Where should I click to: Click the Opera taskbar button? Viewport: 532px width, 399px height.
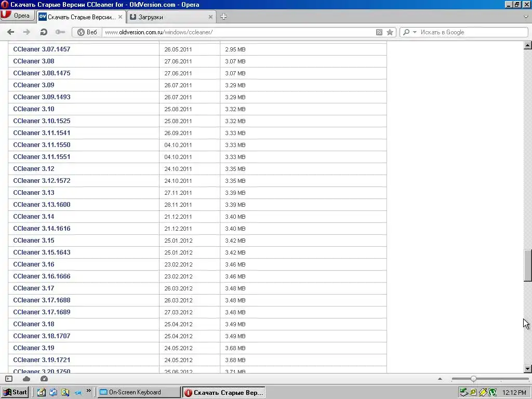tap(223, 393)
